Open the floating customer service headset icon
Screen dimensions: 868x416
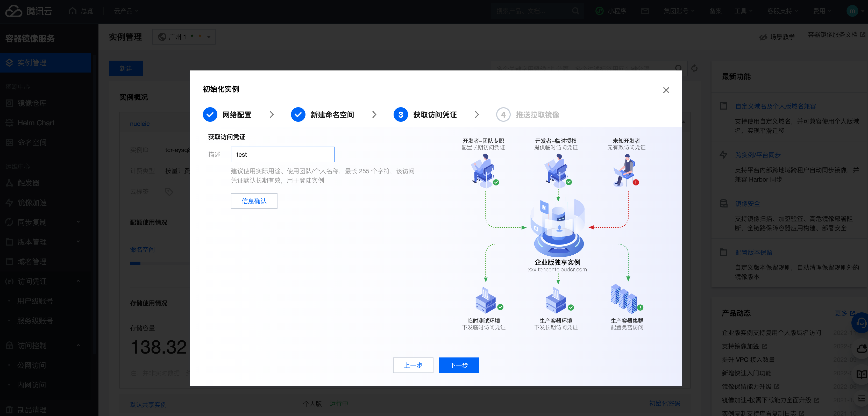tap(861, 323)
